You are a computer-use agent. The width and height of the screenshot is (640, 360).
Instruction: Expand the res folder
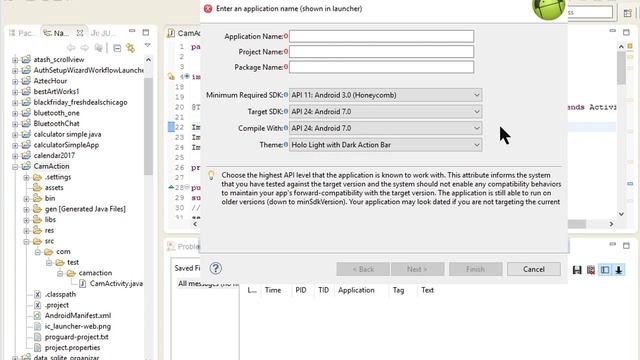27,231
